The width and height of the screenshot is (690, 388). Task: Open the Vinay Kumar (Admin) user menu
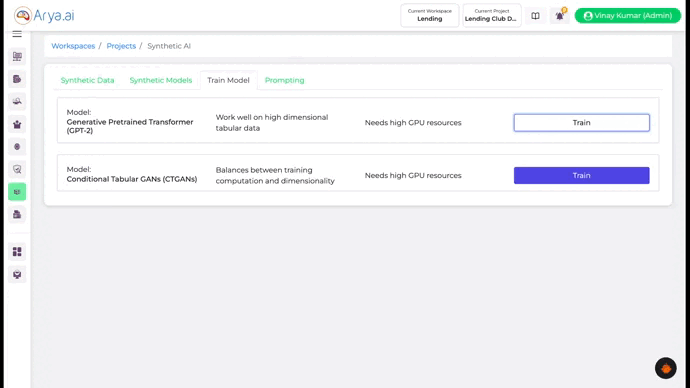pos(628,15)
